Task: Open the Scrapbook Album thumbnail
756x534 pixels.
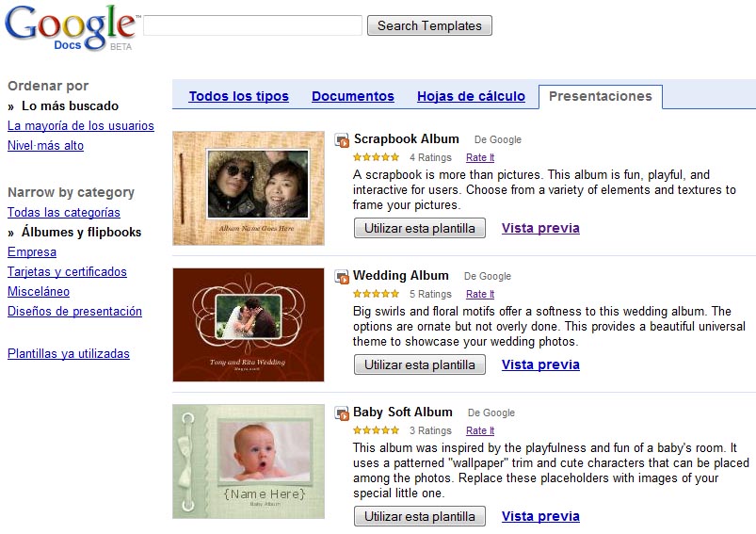Action: (249, 188)
